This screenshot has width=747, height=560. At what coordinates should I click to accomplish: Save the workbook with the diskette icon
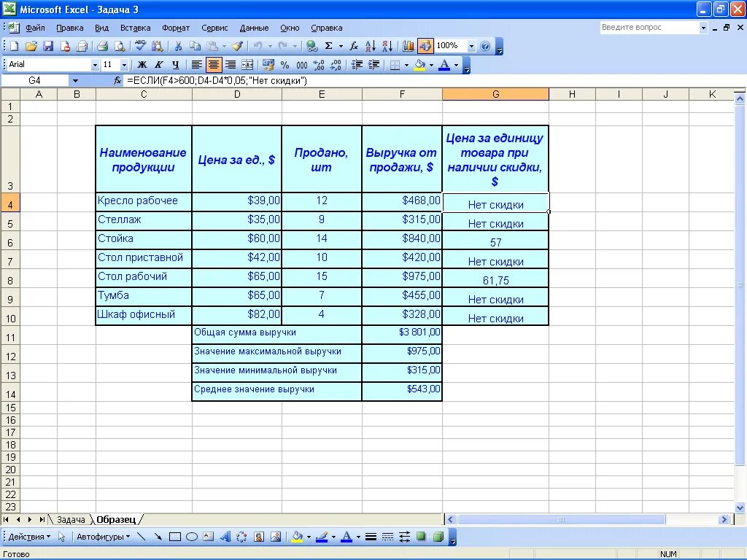pos(48,46)
